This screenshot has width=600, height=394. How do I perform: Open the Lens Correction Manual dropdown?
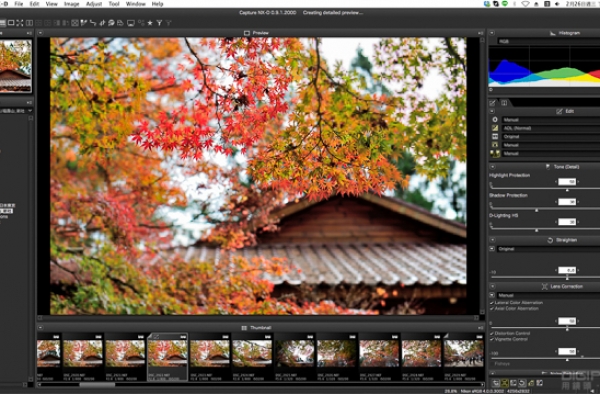pos(548,295)
